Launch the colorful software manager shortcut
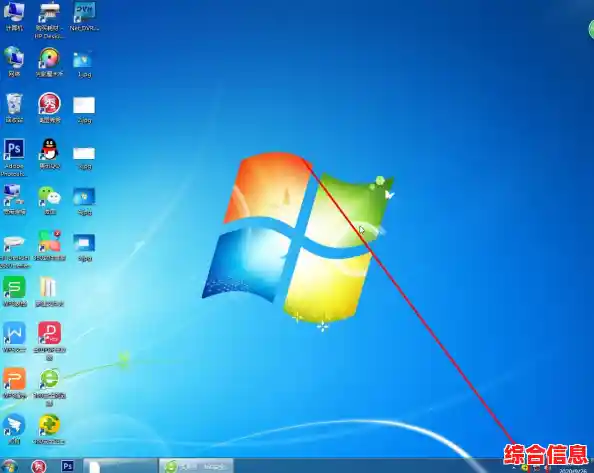 pyautogui.click(x=49, y=245)
